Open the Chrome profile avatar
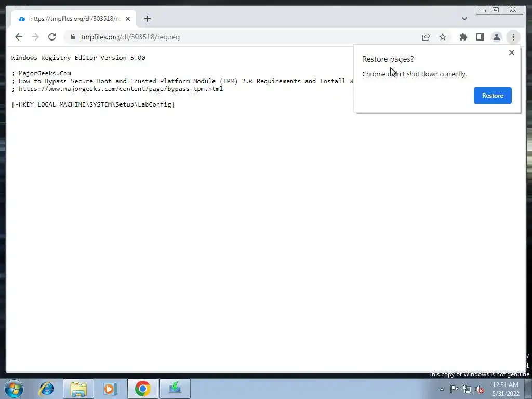 496,37
